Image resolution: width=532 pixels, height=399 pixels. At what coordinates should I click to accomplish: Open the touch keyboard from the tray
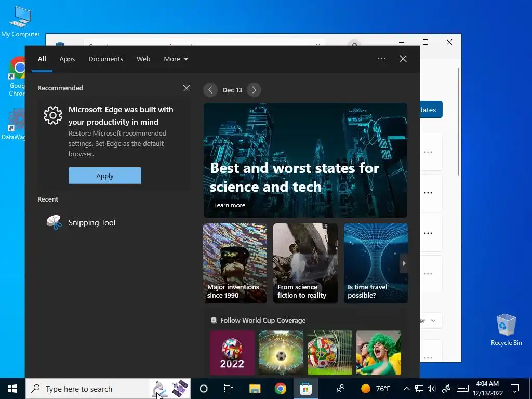click(x=462, y=389)
